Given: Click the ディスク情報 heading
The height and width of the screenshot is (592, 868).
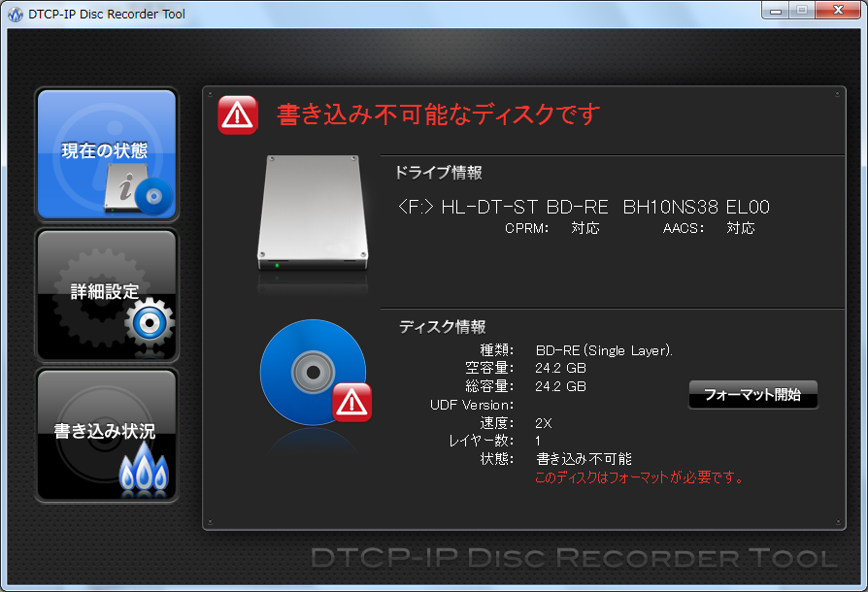Looking at the screenshot, I should point(443,327).
